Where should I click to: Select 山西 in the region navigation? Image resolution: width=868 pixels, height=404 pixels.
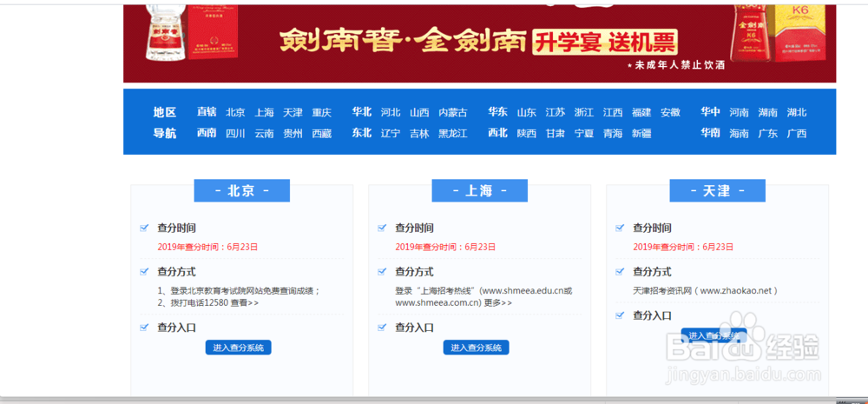[x=419, y=112]
